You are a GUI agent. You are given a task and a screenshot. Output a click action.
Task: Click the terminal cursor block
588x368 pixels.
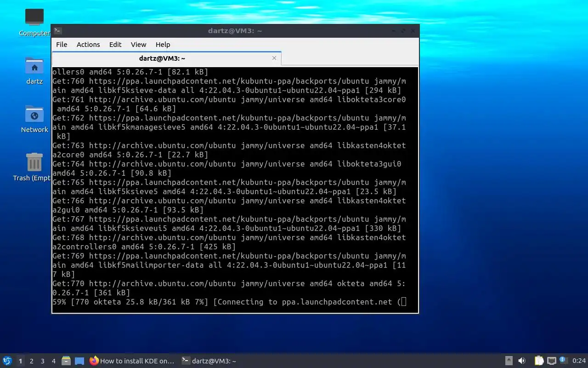click(404, 302)
